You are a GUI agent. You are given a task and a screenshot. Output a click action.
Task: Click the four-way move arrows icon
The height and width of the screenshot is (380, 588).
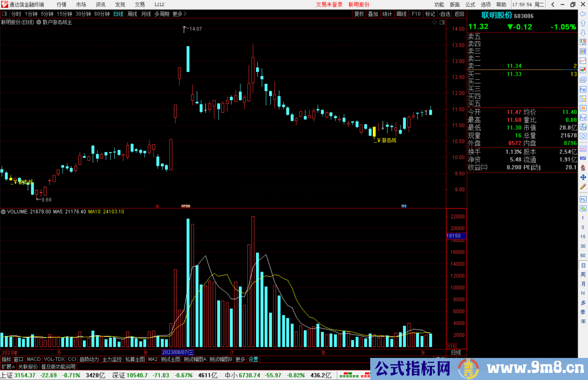click(x=583, y=177)
